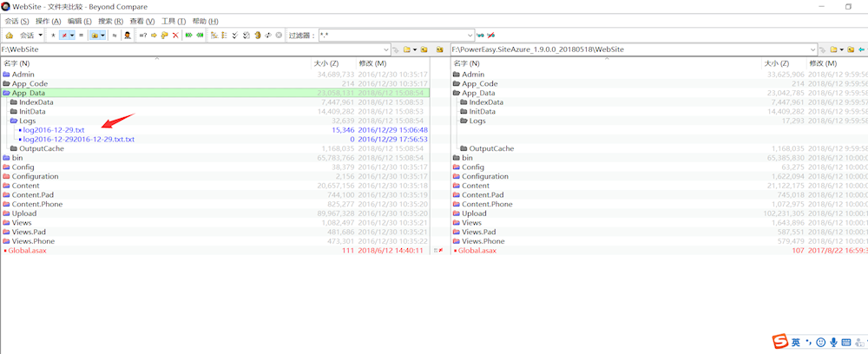Toggle the show same files (=) filter
868x354 pixels.
coord(81,36)
